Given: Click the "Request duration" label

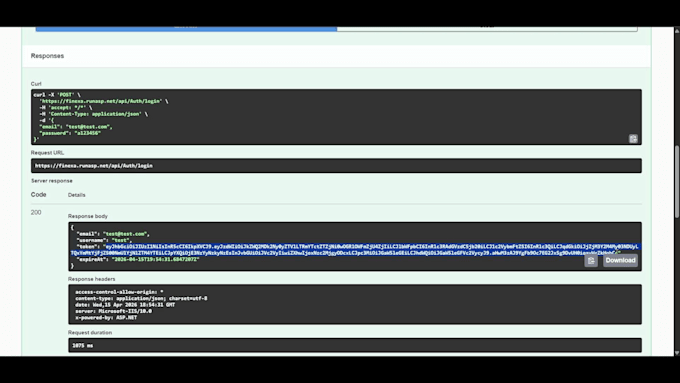Looking at the screenshot, I should click(x=90, y=333).
